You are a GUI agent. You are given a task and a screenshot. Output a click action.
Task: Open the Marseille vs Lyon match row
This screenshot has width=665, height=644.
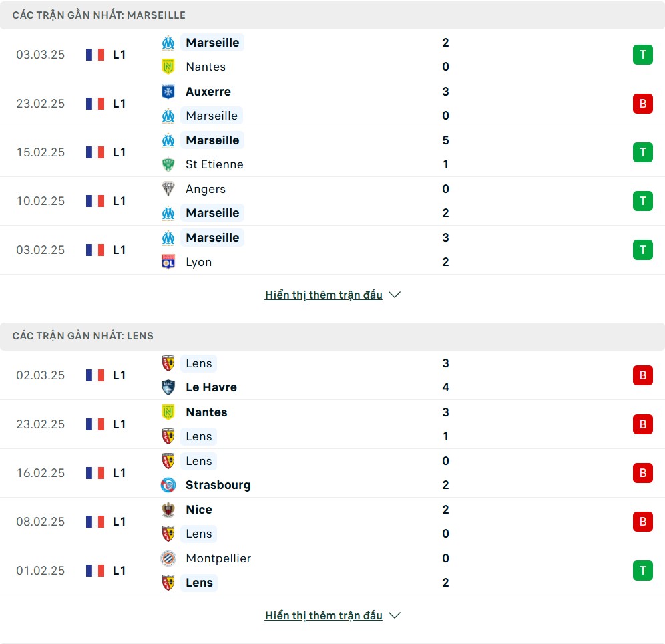point(334,250)
